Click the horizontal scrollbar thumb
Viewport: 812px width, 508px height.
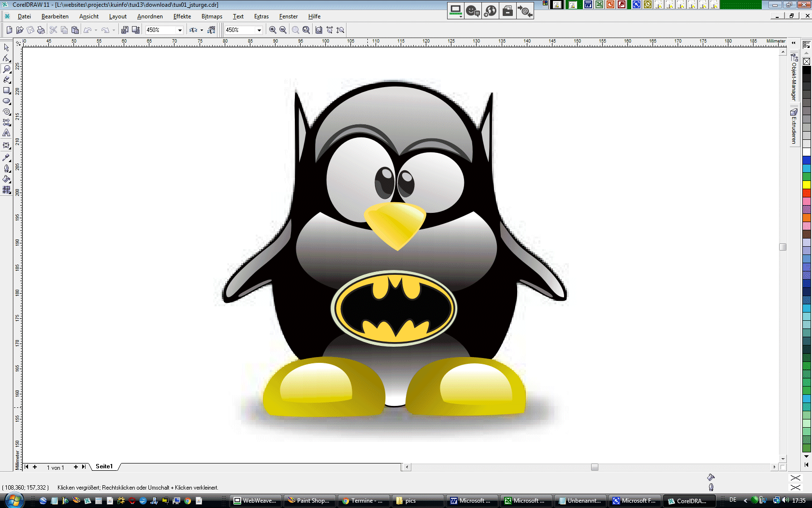[x=594, y=467]
